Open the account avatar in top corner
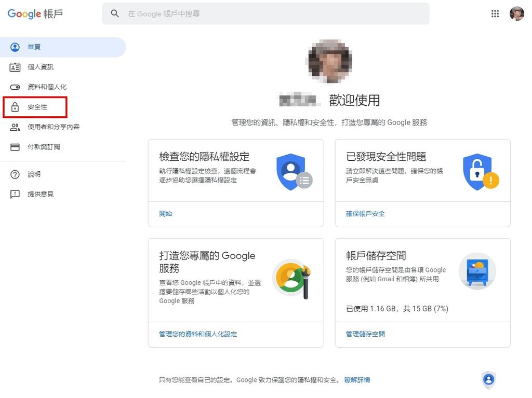This screenshot has width=532, height=398. [517, 13]
